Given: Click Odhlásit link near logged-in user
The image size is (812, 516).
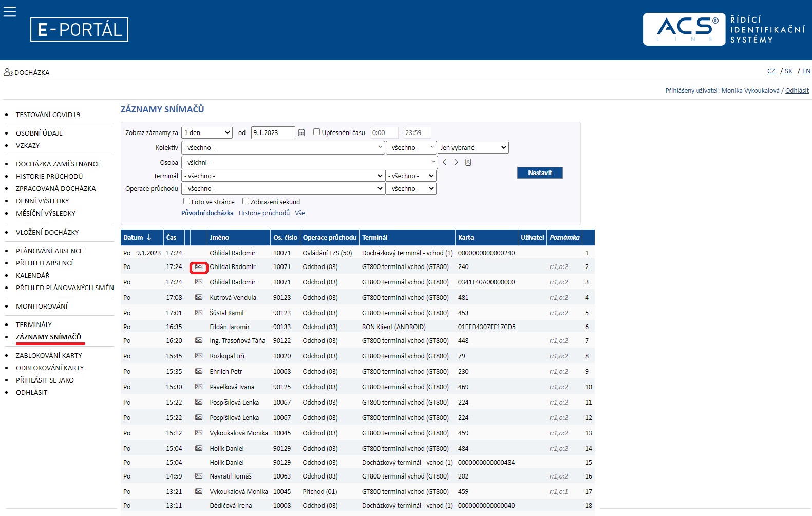Looking at the screenshot, I should coord(797,91).
